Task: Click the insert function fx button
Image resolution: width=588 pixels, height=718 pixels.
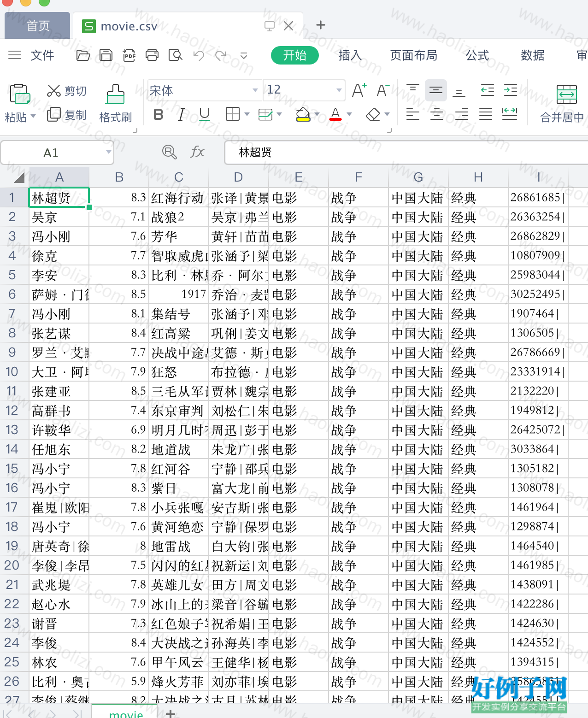Action: [197, 152]
